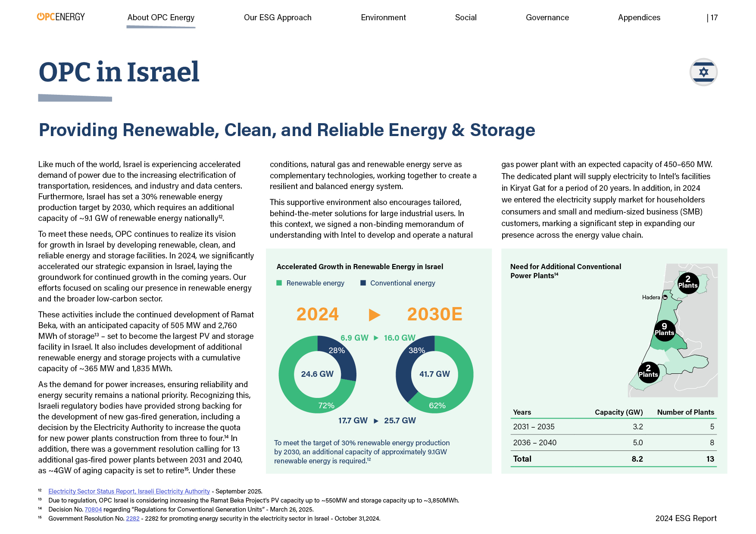Open the Social section
The width and height of the screenshot is (756, 534).
(465, 18)
